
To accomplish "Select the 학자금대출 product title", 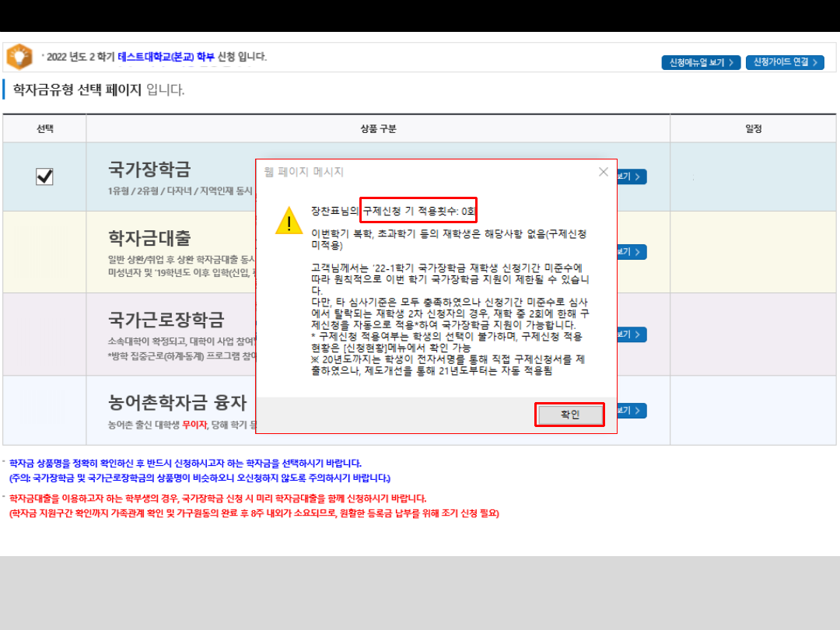I will click(x=149, y=238).
